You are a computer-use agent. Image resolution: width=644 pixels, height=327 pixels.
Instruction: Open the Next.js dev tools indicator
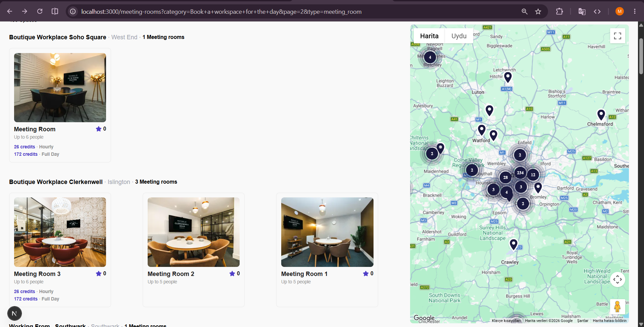tap(14, 314)
